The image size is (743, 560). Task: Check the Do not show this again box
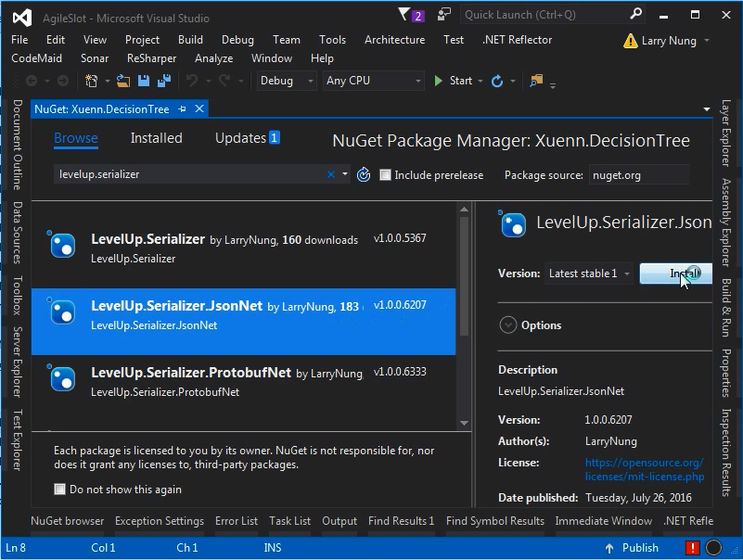(59, 489)
